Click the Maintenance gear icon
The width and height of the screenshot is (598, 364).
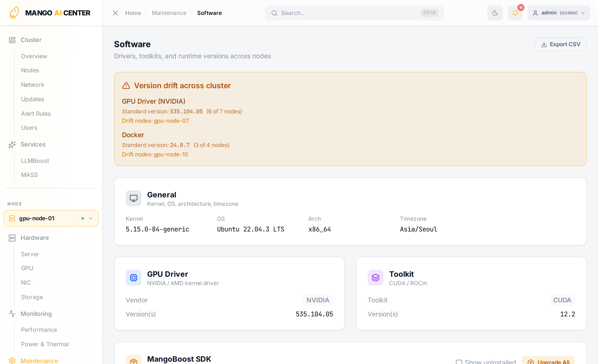12,361
